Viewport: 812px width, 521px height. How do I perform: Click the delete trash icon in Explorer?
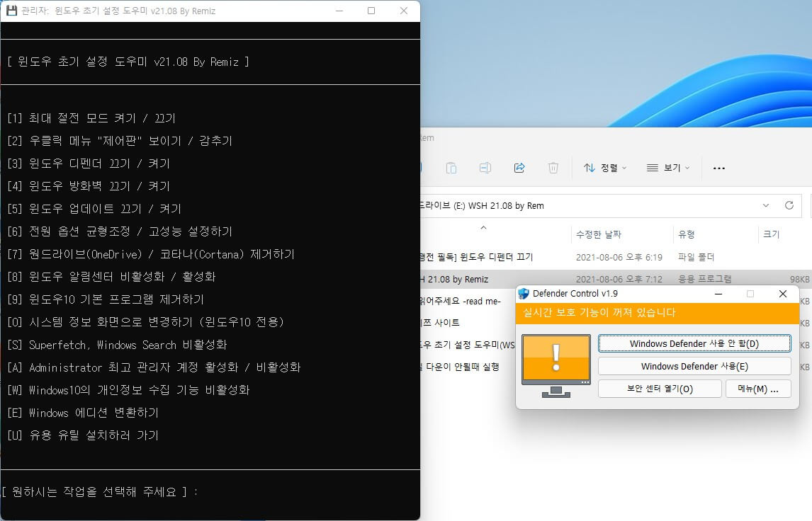point(553,168)
